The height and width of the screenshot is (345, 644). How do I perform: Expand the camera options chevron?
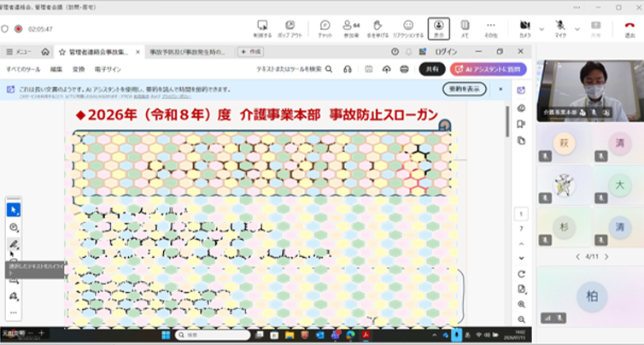click(542, 29)
